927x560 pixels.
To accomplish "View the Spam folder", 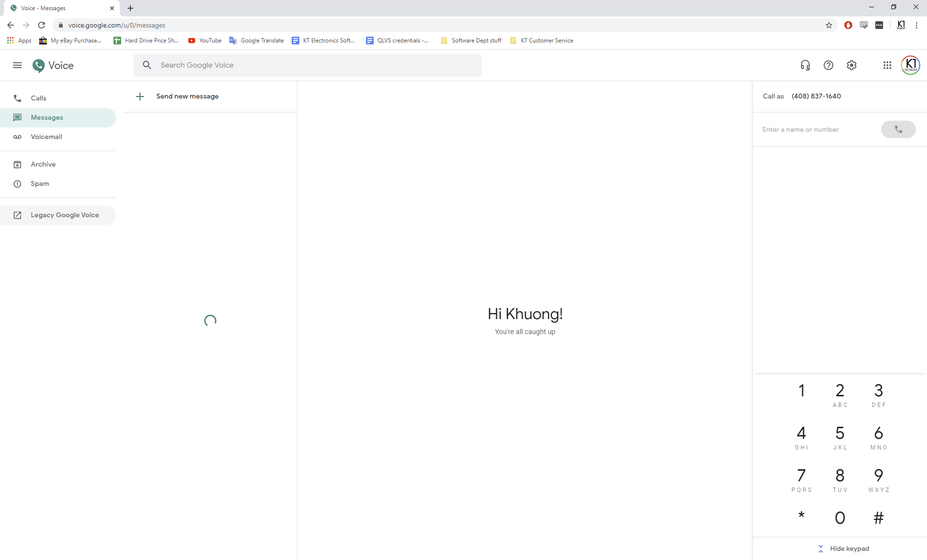I will 40,183.
